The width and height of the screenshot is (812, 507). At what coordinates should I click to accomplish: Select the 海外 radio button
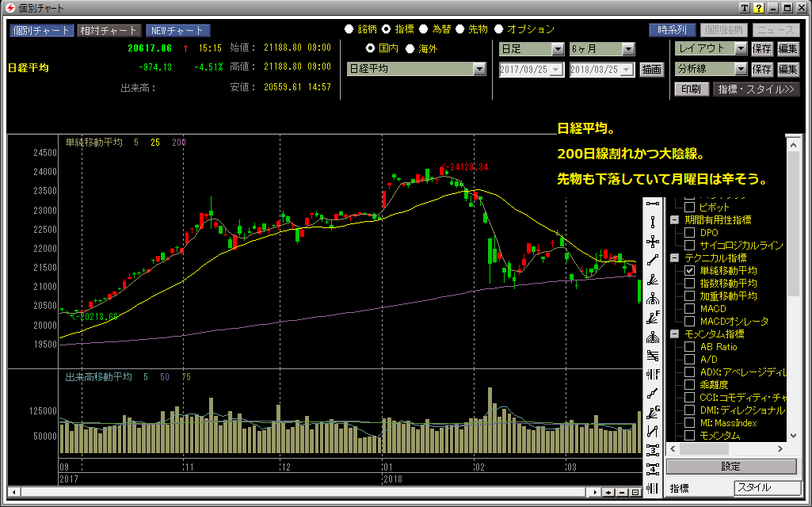coord(410,48)
